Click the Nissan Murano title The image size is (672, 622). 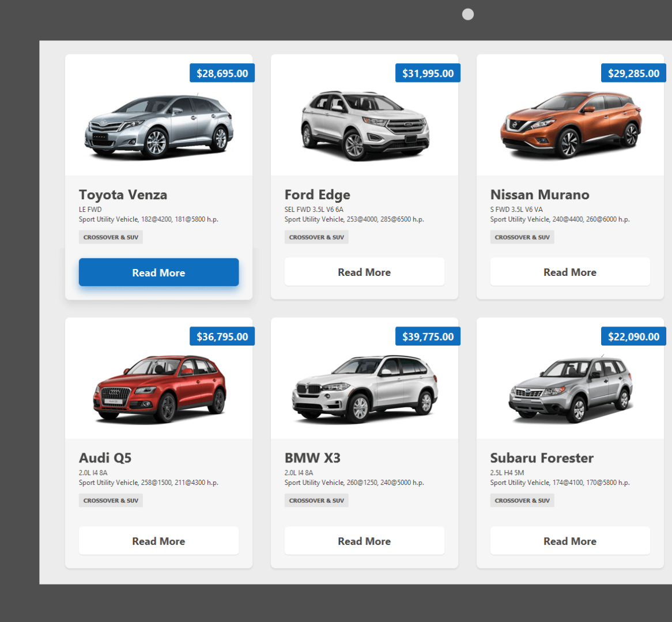pyautogui.click(x=539, y=195)
